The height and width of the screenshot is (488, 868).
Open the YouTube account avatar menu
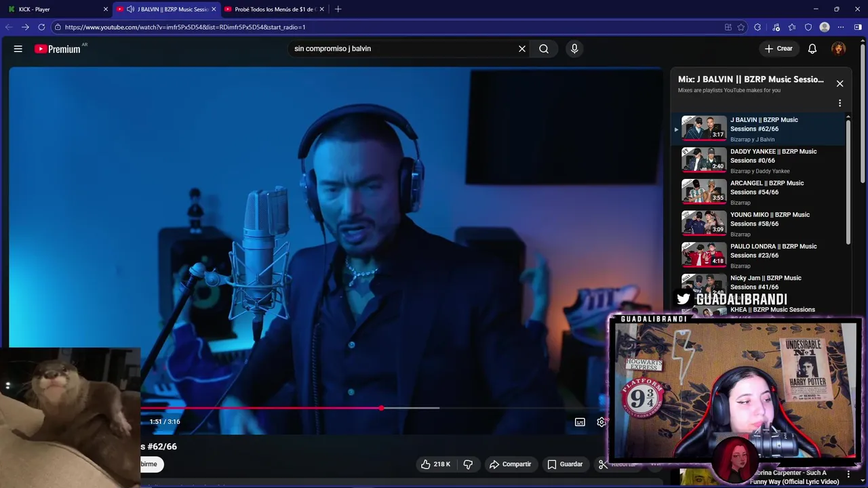[839, 49]
